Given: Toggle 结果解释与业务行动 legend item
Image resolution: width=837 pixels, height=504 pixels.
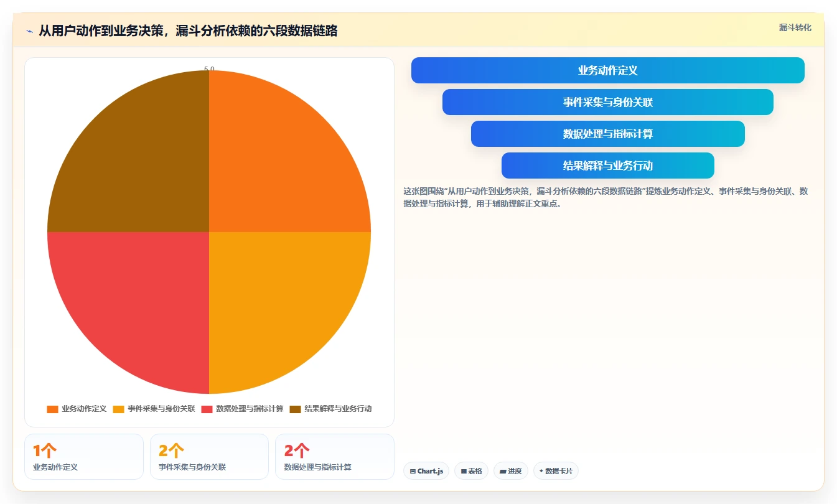Looking at the screenshot, I should [330, 409].
